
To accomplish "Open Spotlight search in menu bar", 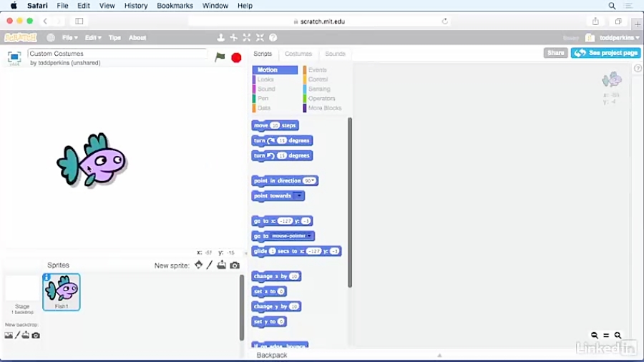I will click(612, 6).
